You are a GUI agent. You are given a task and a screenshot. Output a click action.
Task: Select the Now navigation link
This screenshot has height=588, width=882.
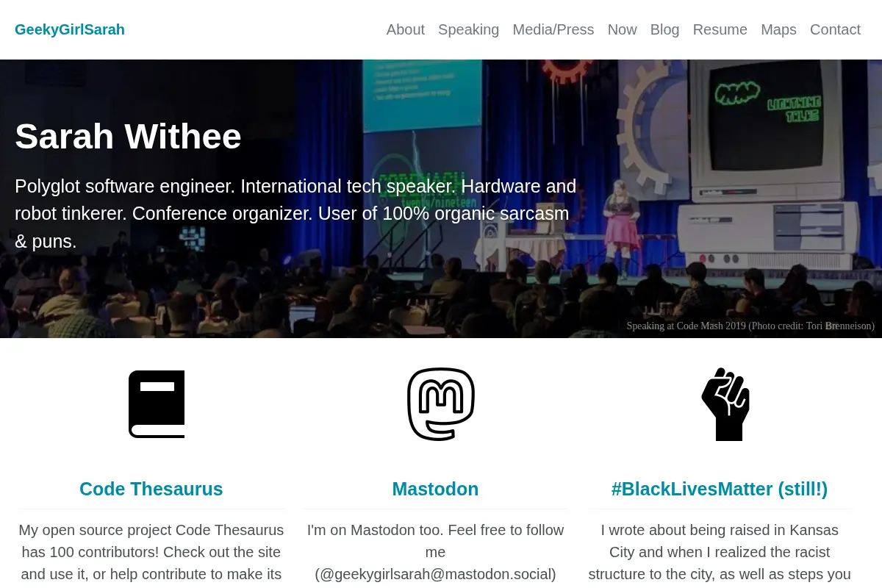[622, 29]
